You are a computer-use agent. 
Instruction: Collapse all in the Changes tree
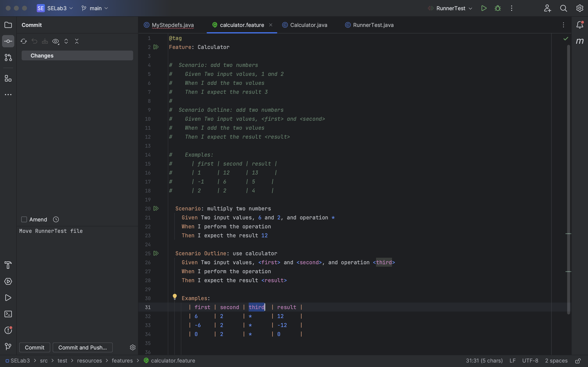77,41
